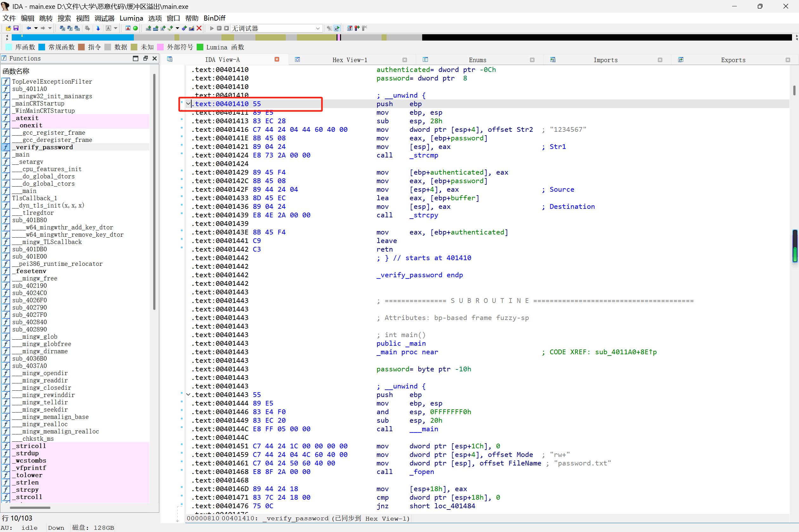Click the Start process play icon
This screenshot has height=532, width=799.
coord(212,28)
